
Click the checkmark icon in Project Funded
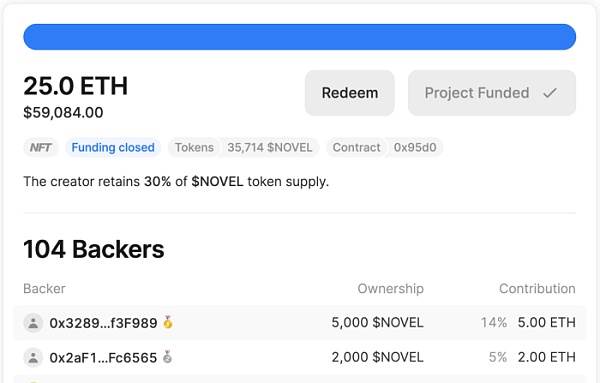coord(550,93)
